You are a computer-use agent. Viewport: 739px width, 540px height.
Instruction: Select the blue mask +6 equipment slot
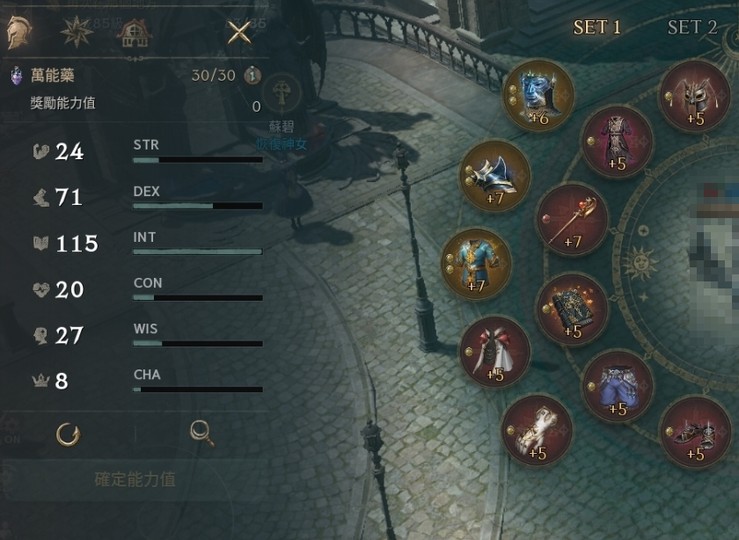538,96
